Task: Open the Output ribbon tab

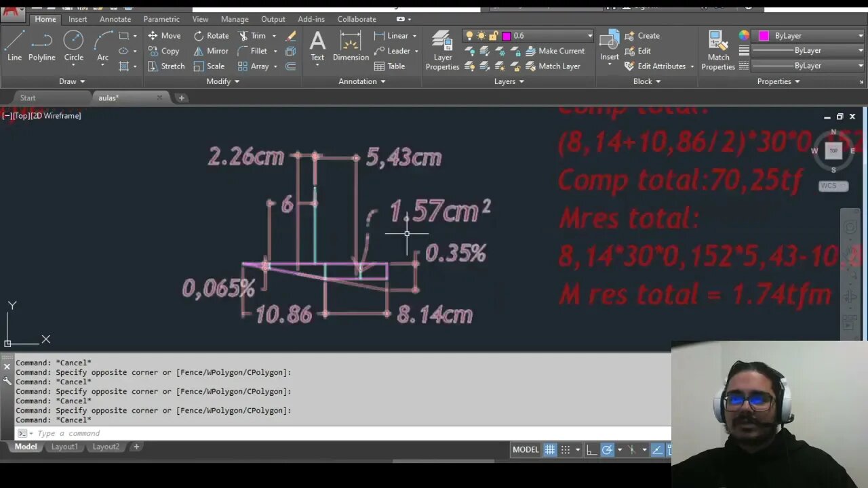Action: [273, 19]
